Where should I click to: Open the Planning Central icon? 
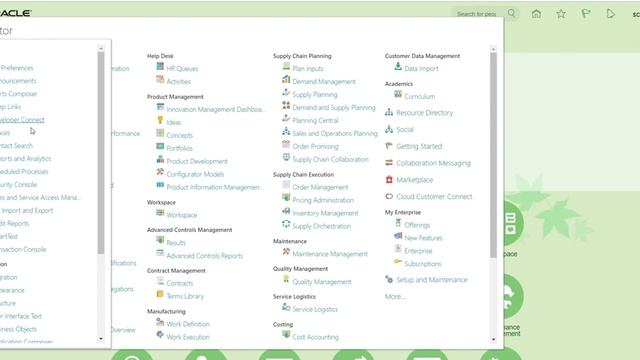pyautogui.click(x=286, y=118)
